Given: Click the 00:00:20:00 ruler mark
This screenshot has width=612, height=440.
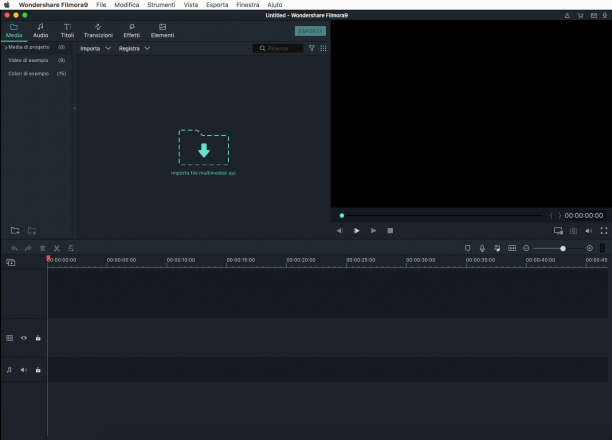Looking at the screenshot, I should [x=301, y=260].
